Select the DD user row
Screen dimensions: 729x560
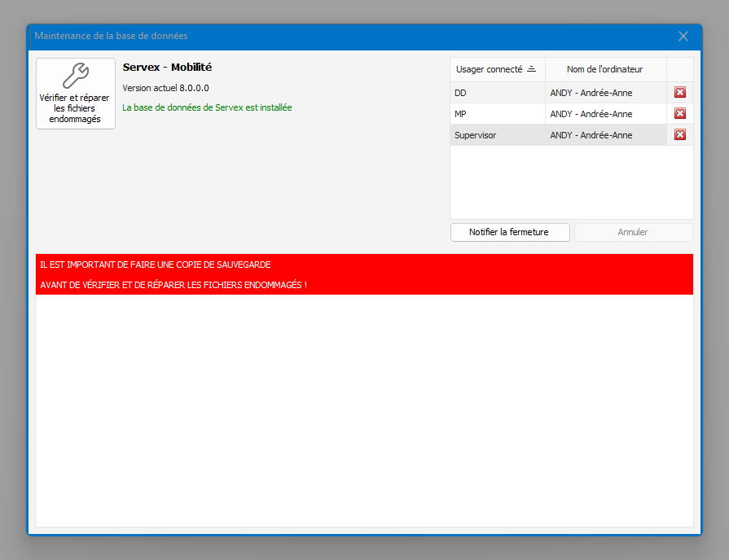497,93
